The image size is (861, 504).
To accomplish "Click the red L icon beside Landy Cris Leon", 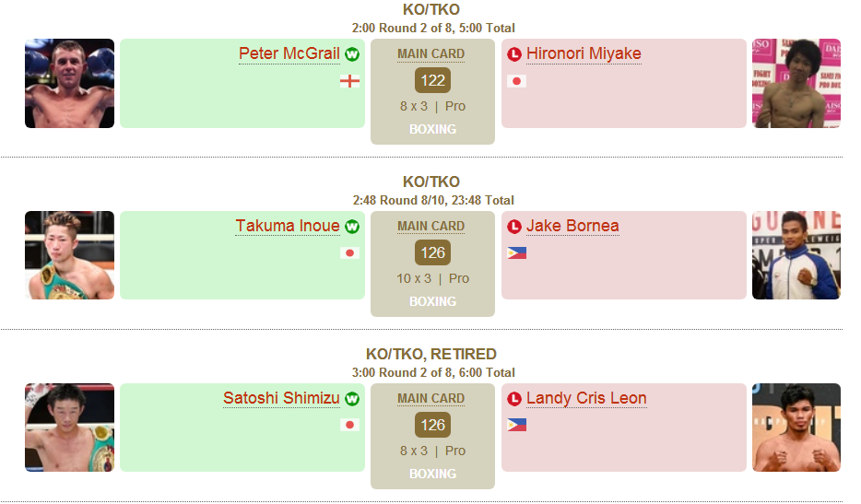I will pos(514,399).
